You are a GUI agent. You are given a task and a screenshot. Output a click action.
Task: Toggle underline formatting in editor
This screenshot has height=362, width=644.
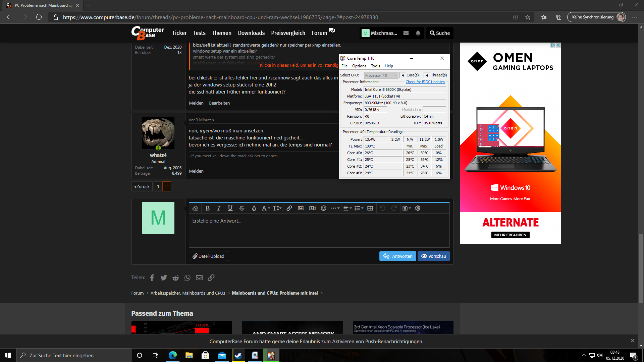pos(230,208)
